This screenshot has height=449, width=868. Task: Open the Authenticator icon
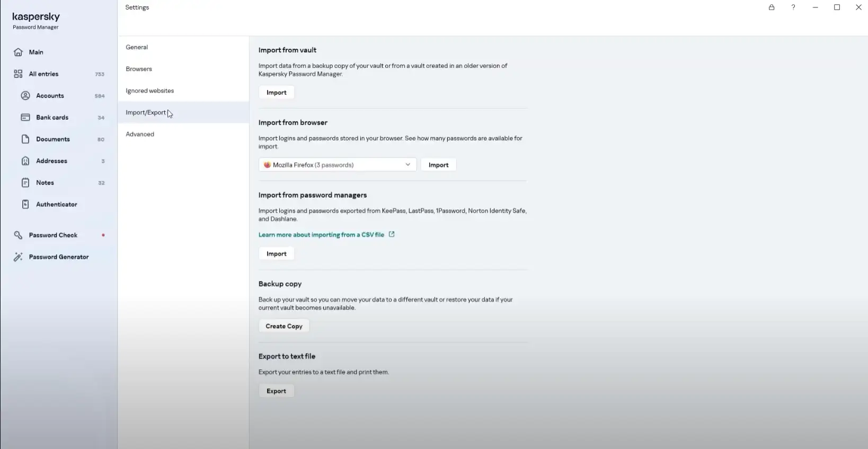pyautogui.click(x=25, y=205)
